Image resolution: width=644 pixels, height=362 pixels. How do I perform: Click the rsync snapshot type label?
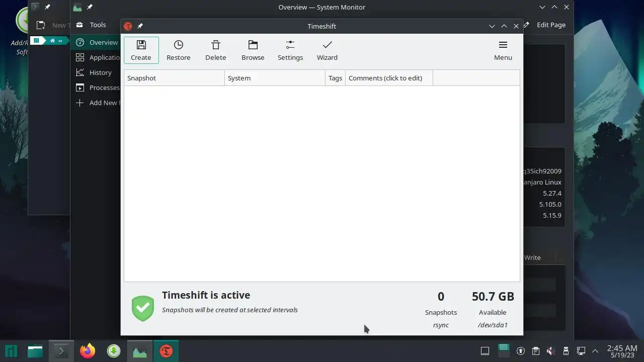pos(441,325)
